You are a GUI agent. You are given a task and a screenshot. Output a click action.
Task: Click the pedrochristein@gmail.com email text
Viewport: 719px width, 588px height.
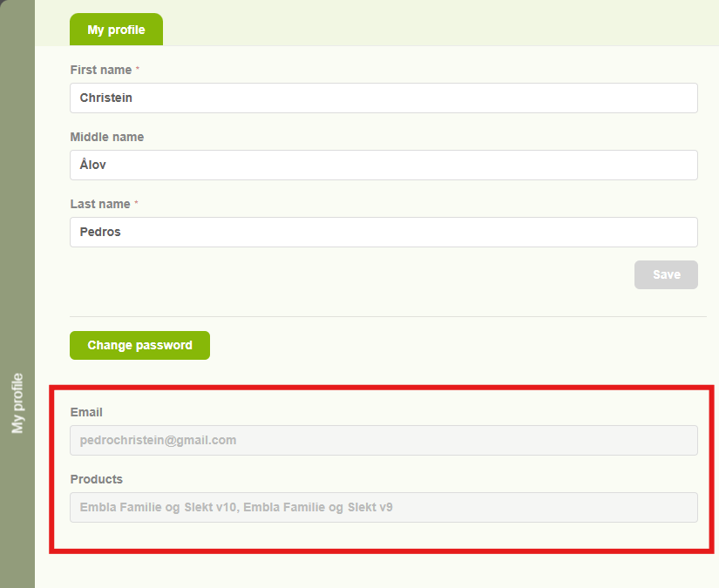(x=158, y=441)
